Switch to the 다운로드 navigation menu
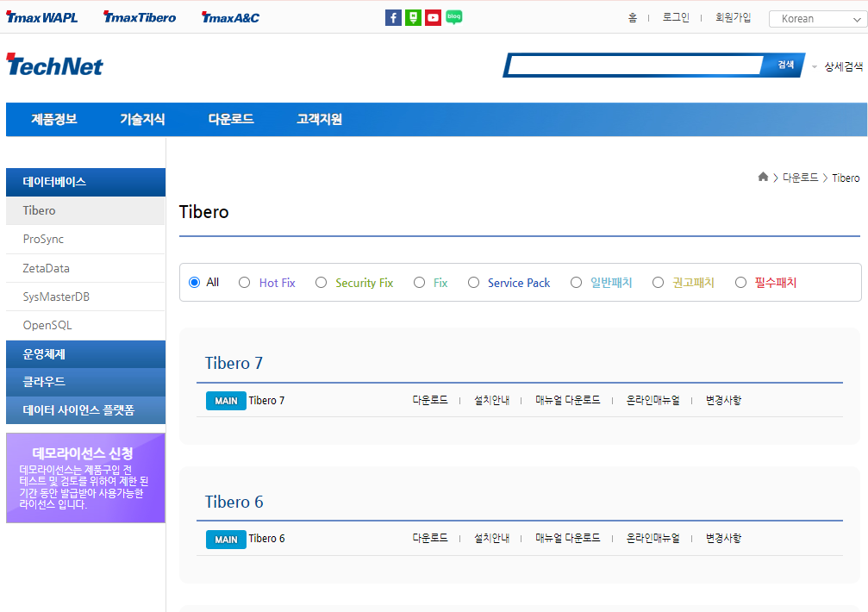This screenshot has height=612, width=868. pos(231,119)
